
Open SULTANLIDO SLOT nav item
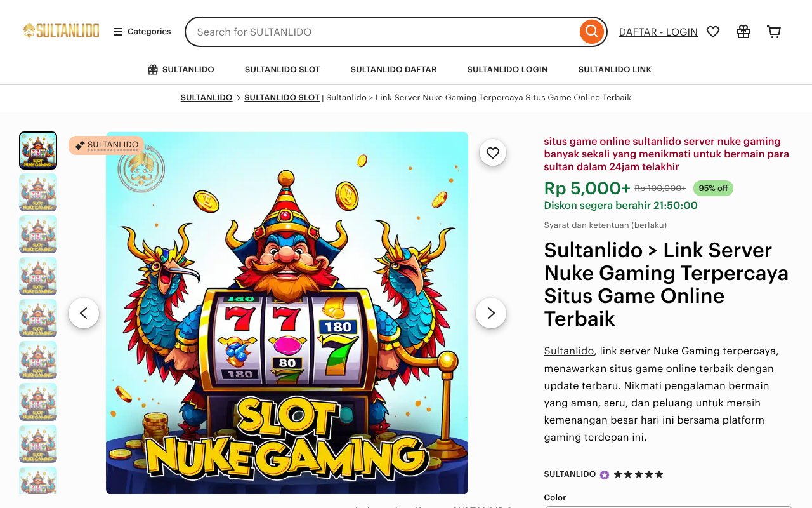click(282, 70)
